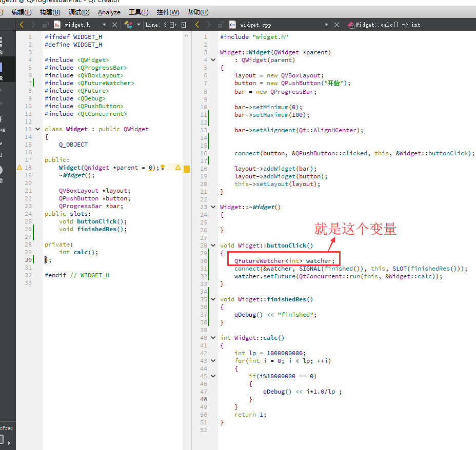Image resolution: width=476 pixels, height=450 pixels.
Task: Close the widget.h document
Action: pos(114,25)
